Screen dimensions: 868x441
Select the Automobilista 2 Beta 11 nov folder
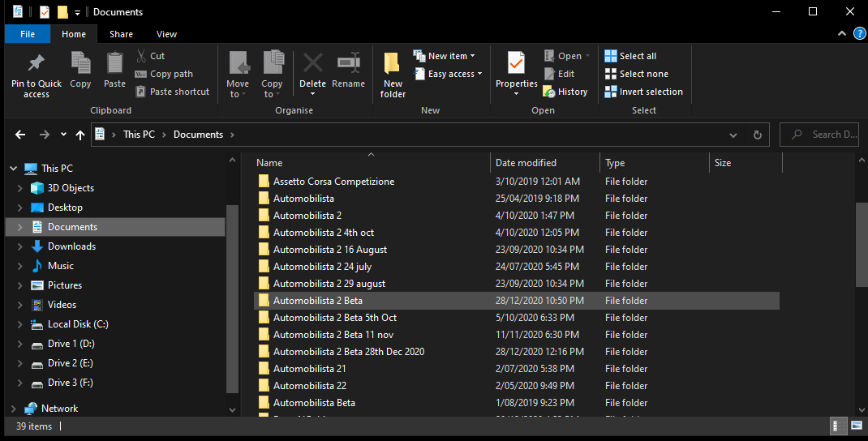pyautogui.click(x=333, y=335)
